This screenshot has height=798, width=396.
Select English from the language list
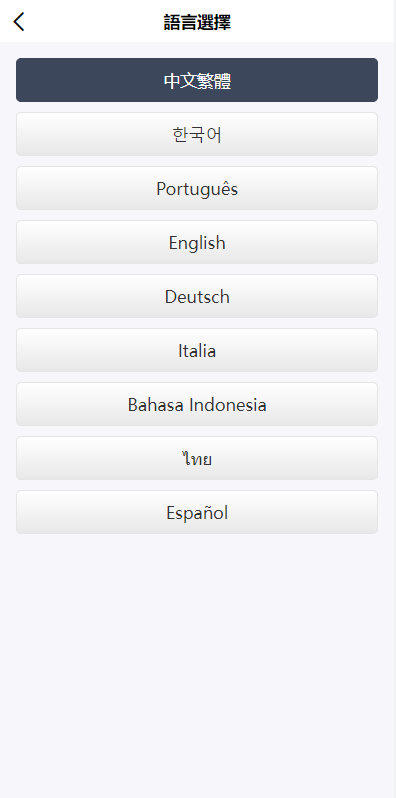197,242
